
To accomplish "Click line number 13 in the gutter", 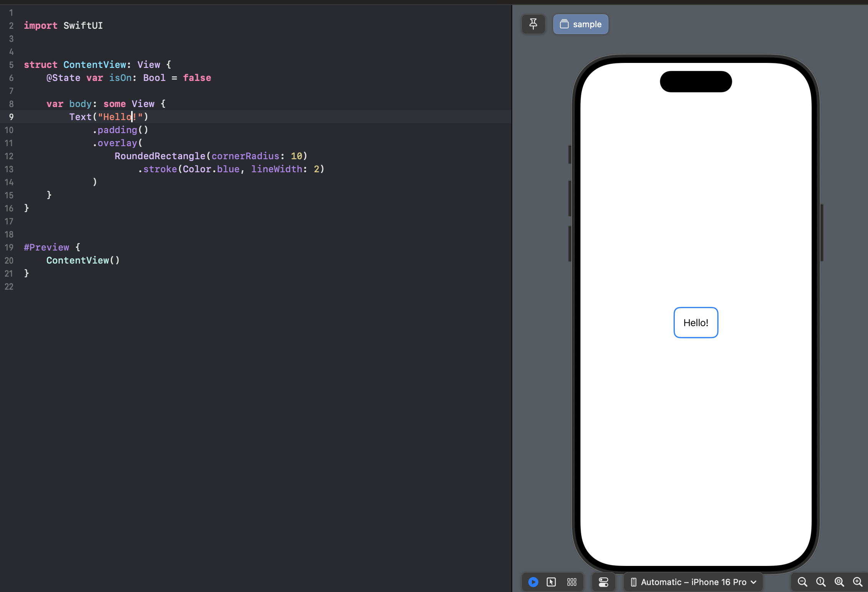I will [x=9, y=169].
